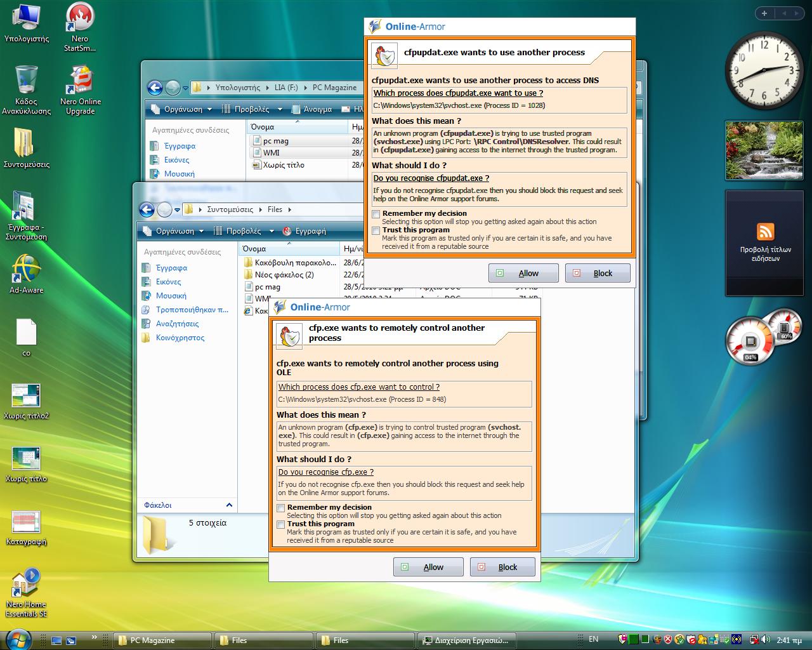Select the Συντομεύσεις folder on the desktop
812x650 pixels.
click(26, 148)
